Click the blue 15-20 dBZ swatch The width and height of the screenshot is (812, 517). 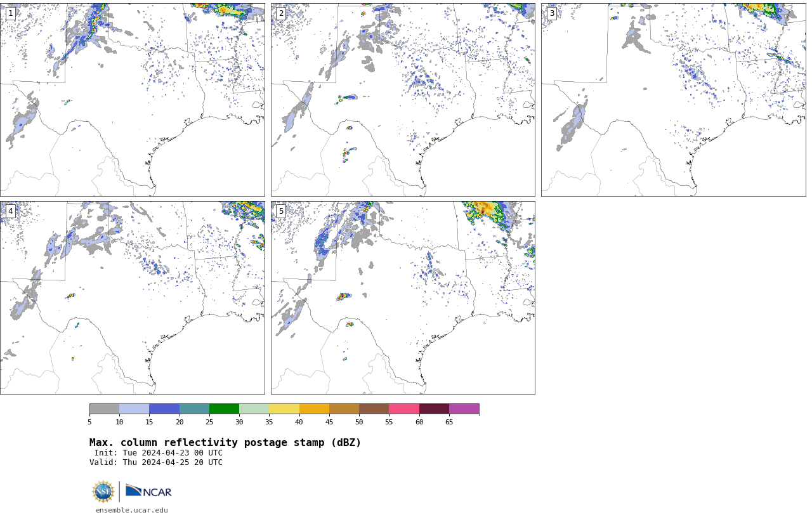164,409
